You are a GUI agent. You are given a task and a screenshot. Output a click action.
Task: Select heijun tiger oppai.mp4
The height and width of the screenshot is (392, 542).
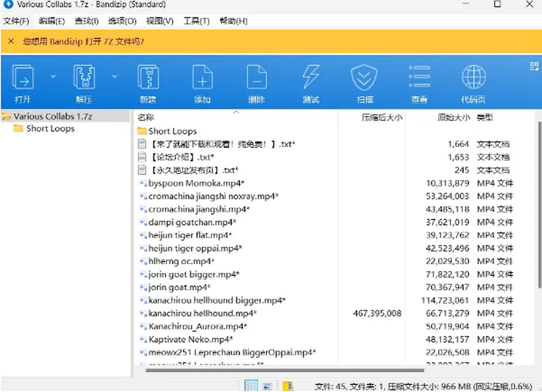190,248
